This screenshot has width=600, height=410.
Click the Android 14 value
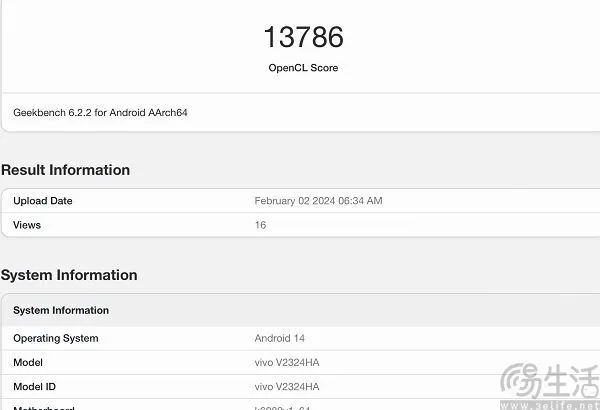click(280, 338)
